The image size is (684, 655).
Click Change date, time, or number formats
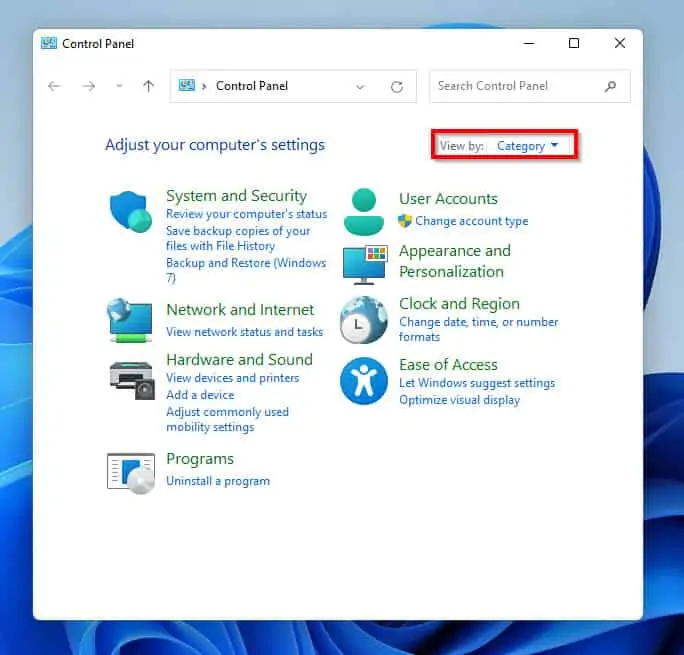point(479,329)
